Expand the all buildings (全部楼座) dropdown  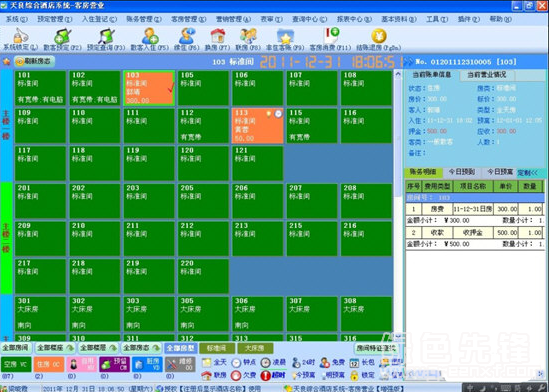click(x=55, y=348)
